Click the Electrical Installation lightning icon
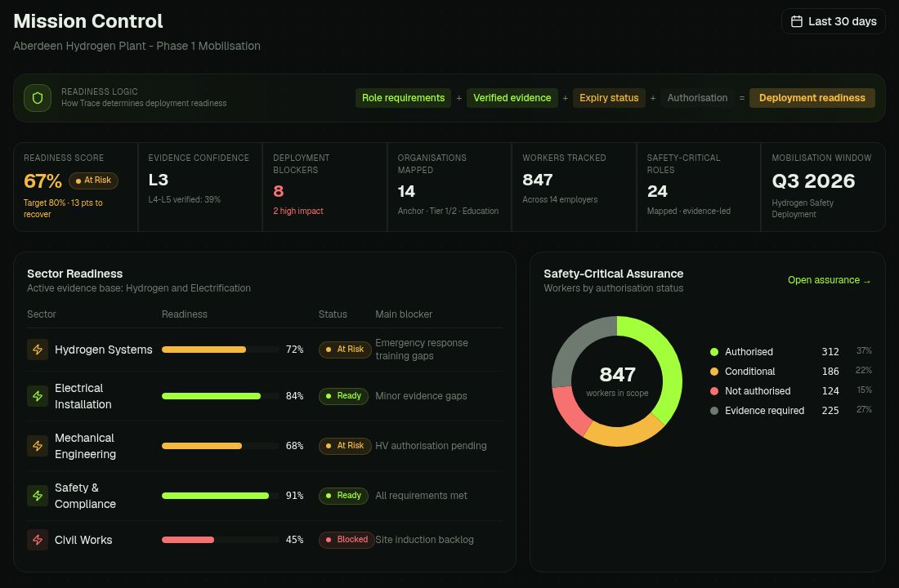899x588 pixels. (38, 396)
